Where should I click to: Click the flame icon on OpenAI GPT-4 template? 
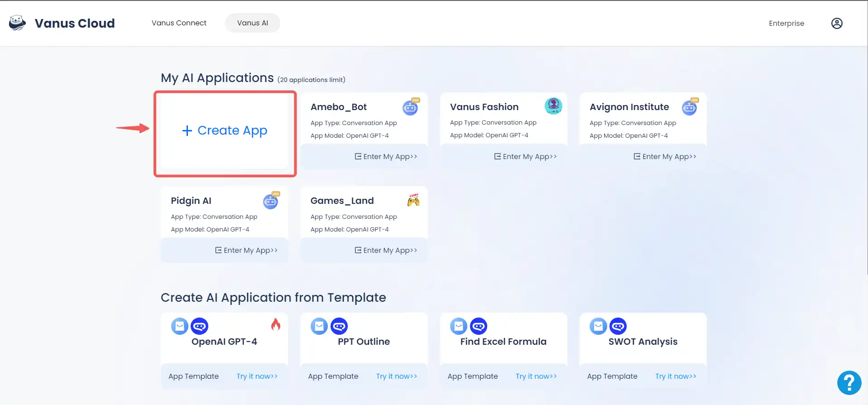click(276, 324)
